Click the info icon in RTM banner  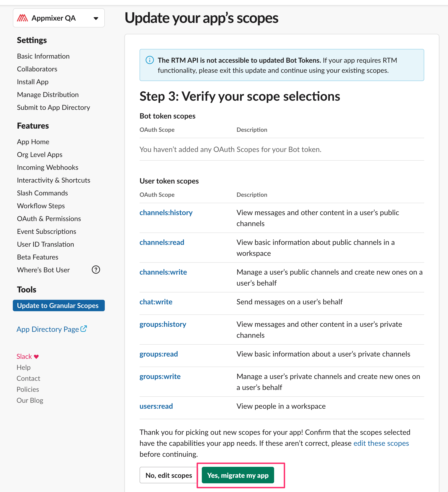(x=150, y=60)
